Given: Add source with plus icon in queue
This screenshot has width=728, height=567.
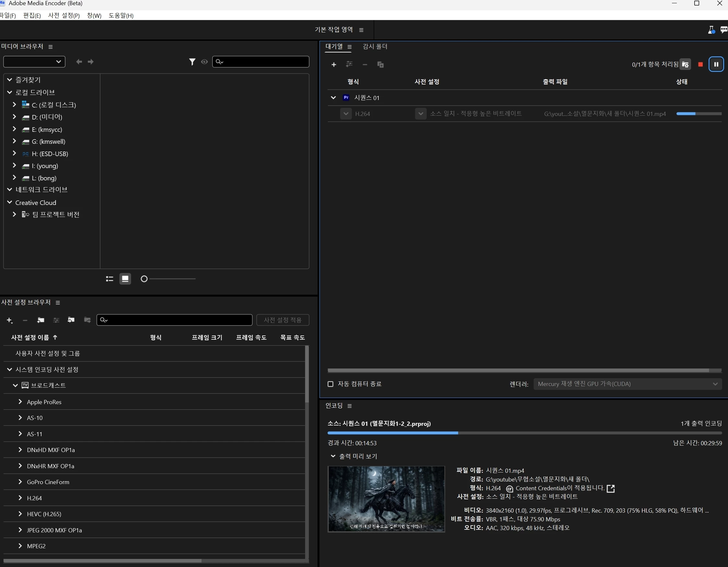Looking at the screenshot, I should 334,65.
